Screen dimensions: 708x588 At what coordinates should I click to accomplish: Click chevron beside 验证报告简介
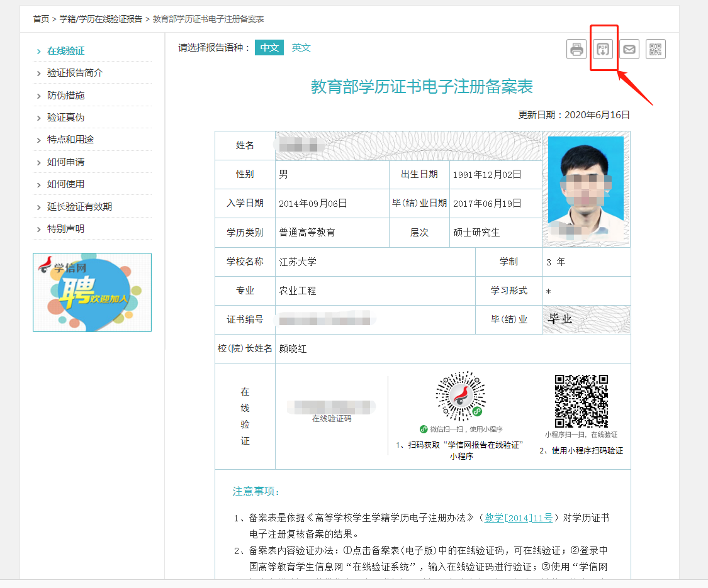pyautogui.click(x=39, y=73)
